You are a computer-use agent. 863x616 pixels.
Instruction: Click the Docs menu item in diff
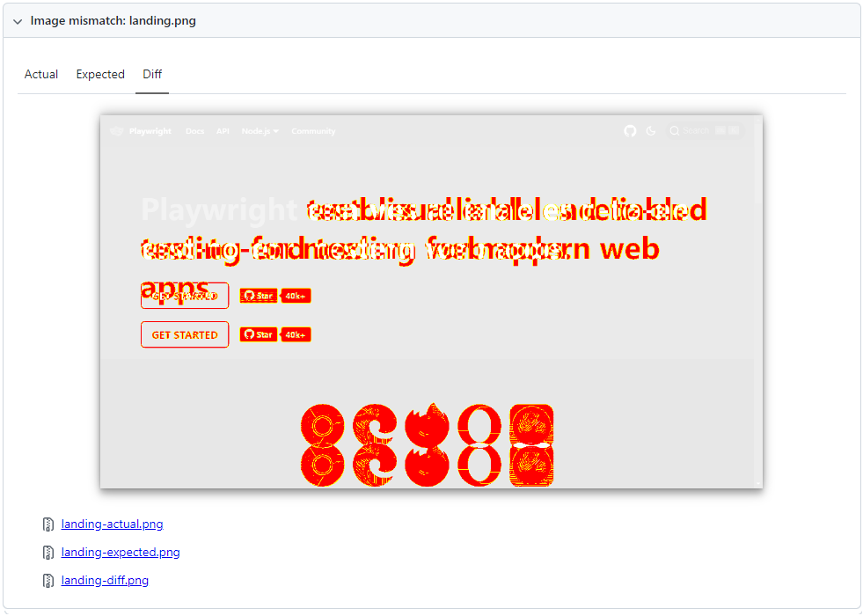click(194, 131)
